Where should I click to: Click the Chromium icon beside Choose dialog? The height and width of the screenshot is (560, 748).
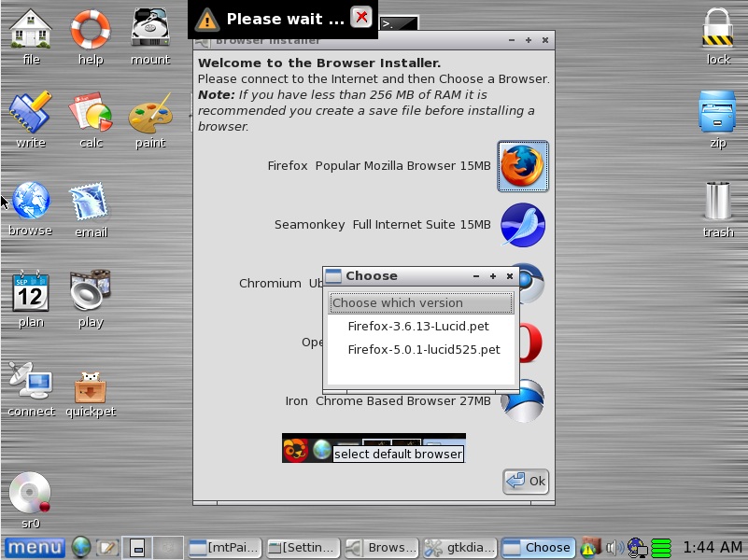coord(530,284)
